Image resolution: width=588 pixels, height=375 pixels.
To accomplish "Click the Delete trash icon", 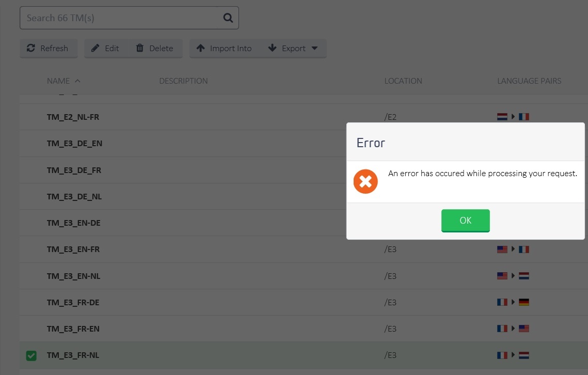I will [140, 48].
